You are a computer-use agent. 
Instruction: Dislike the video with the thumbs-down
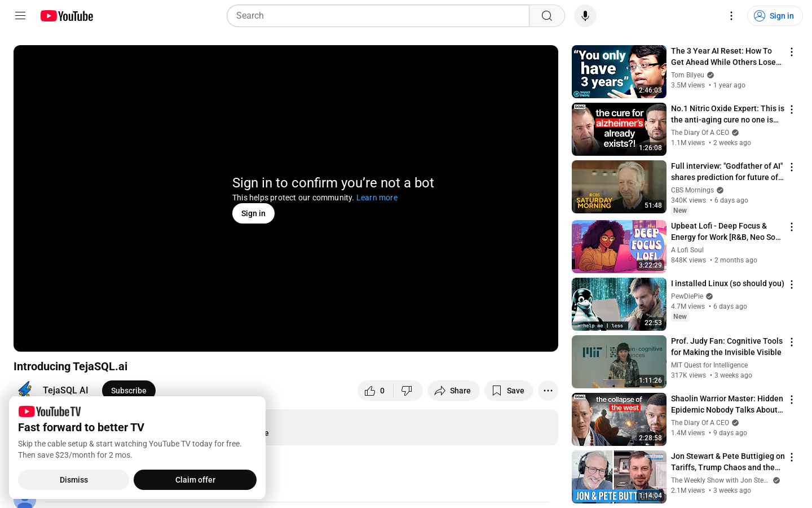tap(408, 391)
